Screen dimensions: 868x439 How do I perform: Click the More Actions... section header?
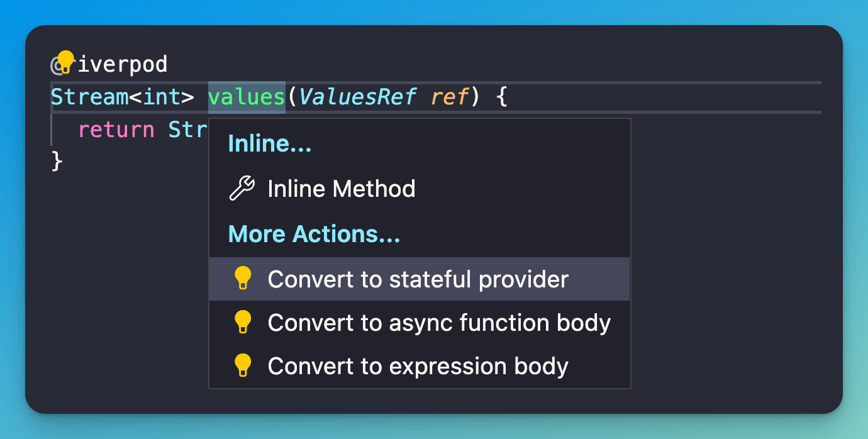314,235
